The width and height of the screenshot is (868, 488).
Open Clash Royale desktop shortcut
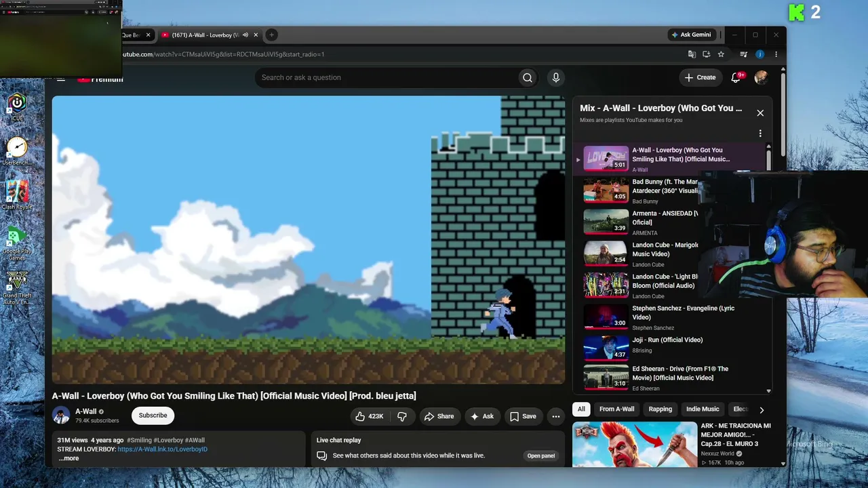17,195
